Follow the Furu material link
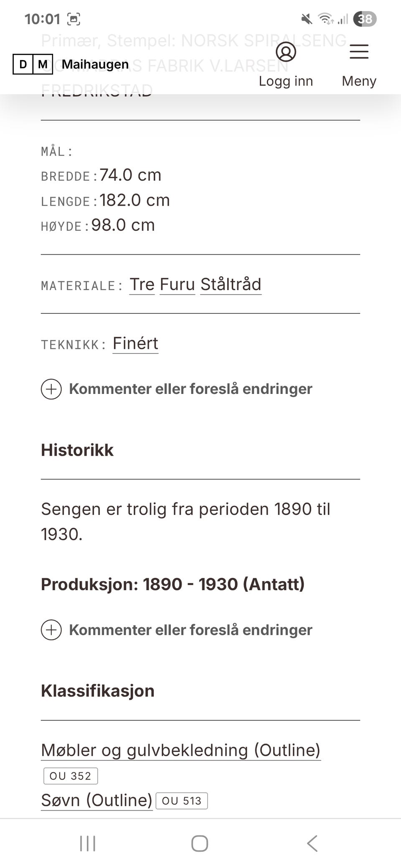The width and height of the screenshot is (401, 868). click(177, 285)
